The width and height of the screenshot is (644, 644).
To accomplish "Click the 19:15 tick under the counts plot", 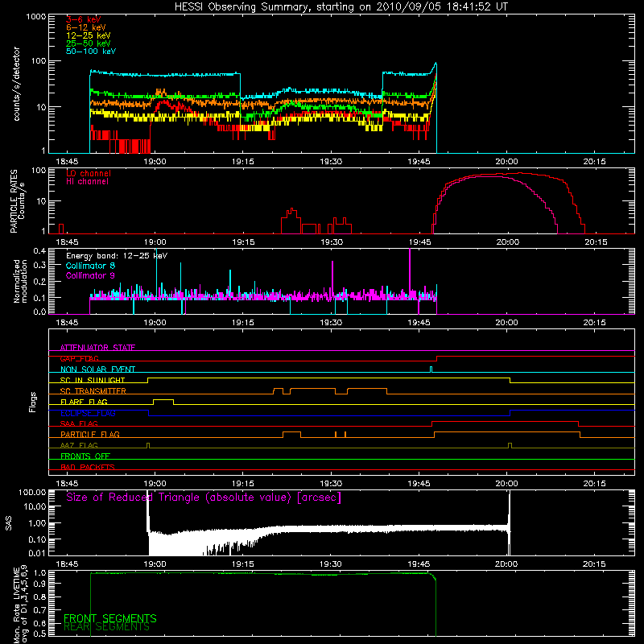I will [x=243, y=162].
